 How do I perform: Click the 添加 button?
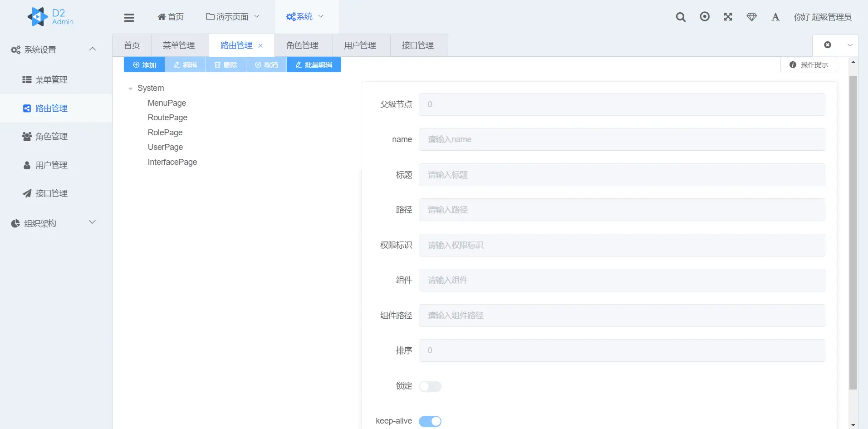pos(144,65)
